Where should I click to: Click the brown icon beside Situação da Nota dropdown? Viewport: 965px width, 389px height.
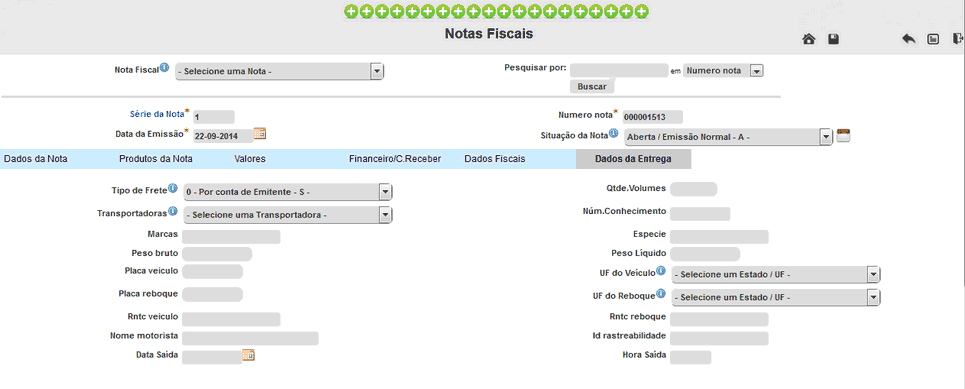844,135
